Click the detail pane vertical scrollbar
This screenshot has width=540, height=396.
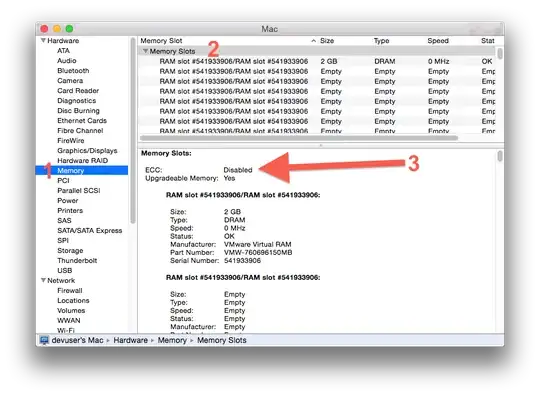[500, 156]
